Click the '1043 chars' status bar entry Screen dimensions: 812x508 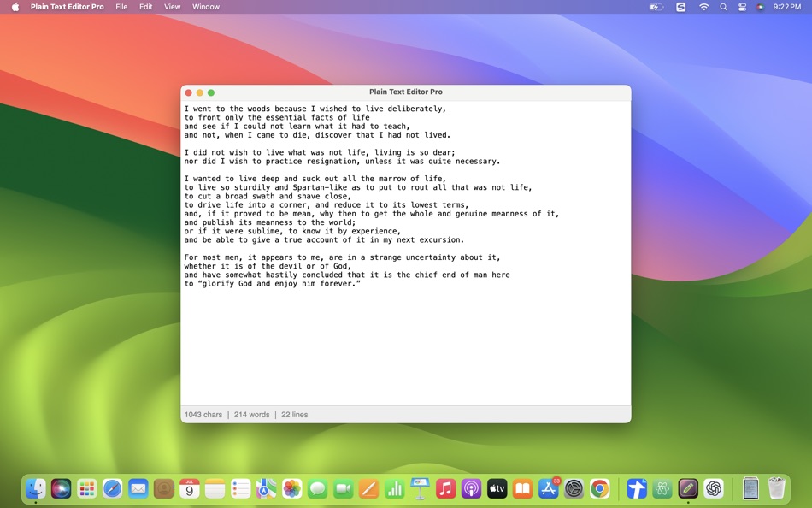click(x=203, y=415)
